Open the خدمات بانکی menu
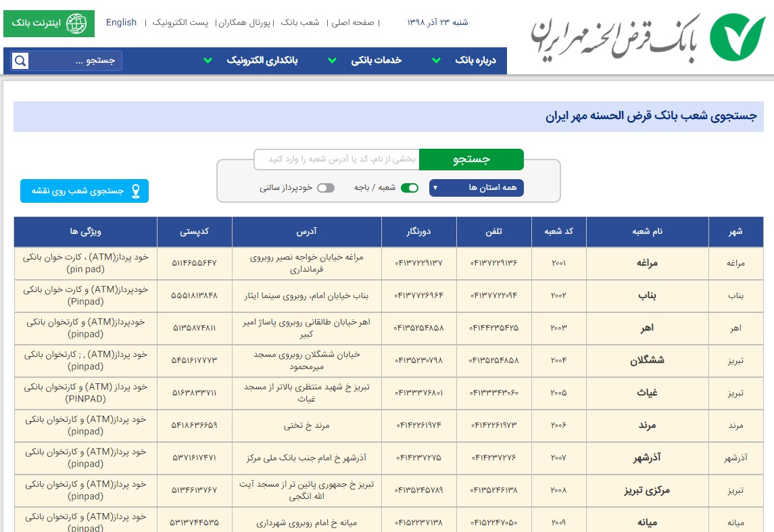 point(376,60)
